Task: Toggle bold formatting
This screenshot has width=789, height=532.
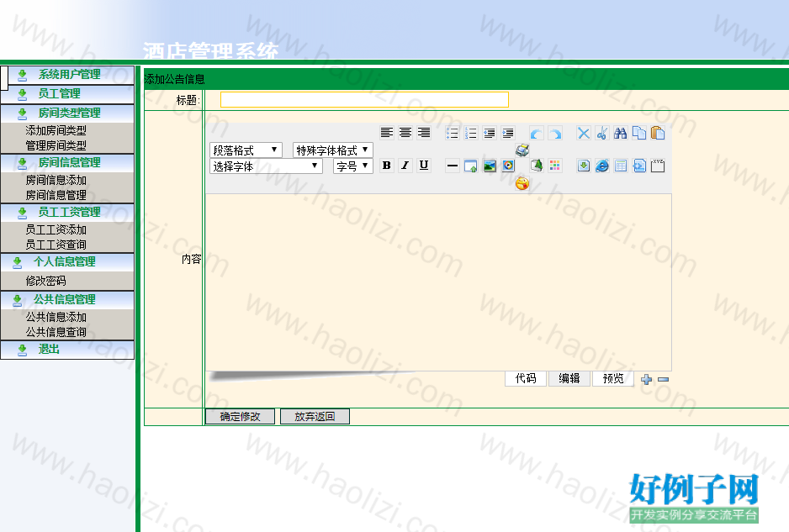Action: point(386,166)
